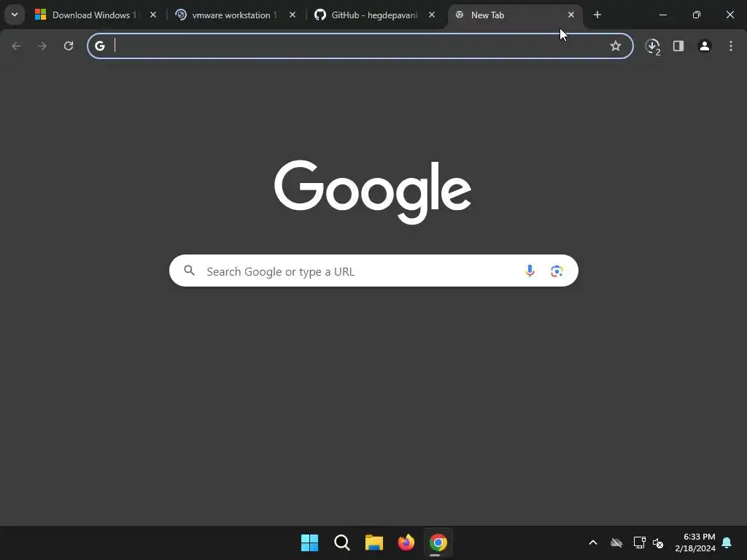
Task: Switch to the Download Windows tab
Action: [x=96, y=15]
